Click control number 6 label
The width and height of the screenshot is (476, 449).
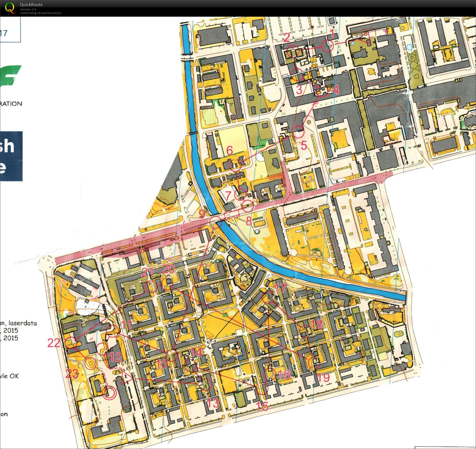[x=229, y=151]
